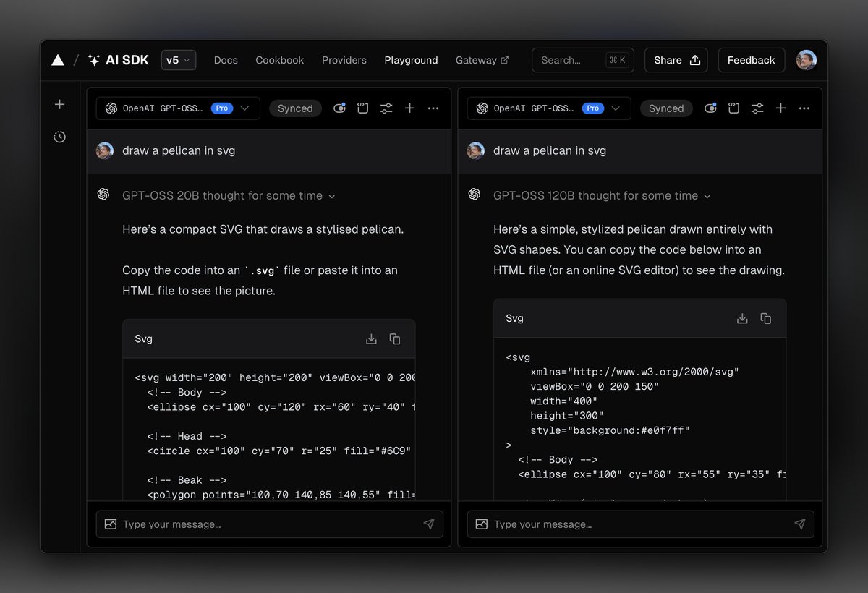The height and width of the screenshot is (593, 868).
Task: Click the style="background:#e0f7ff" code line
Action: pos(610,430)
